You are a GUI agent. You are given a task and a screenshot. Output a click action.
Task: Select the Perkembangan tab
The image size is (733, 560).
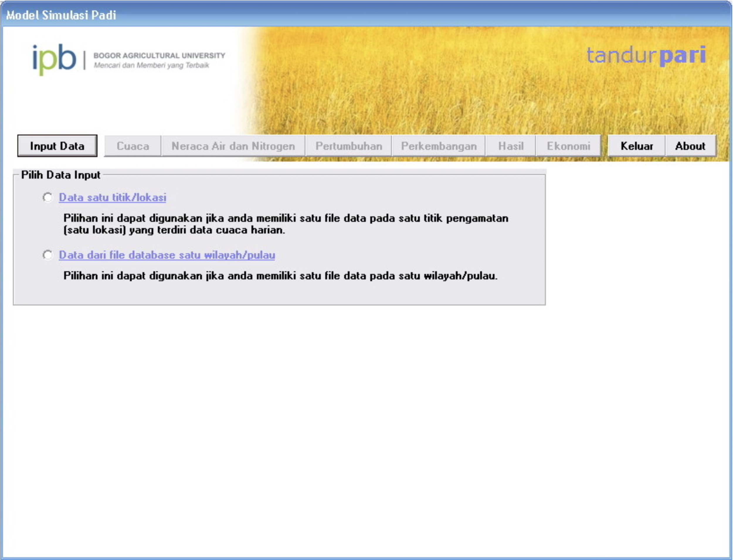(438, 146)
